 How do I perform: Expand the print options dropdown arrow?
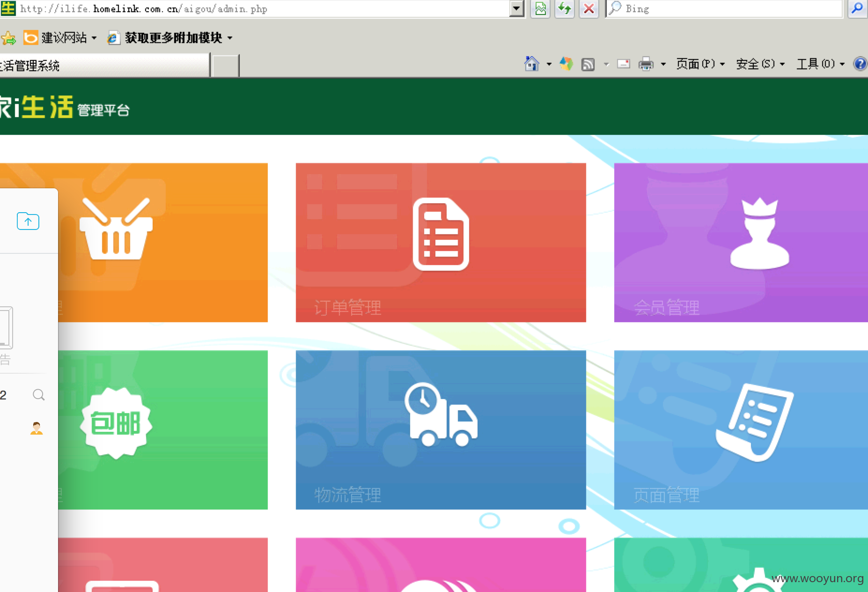663,64
